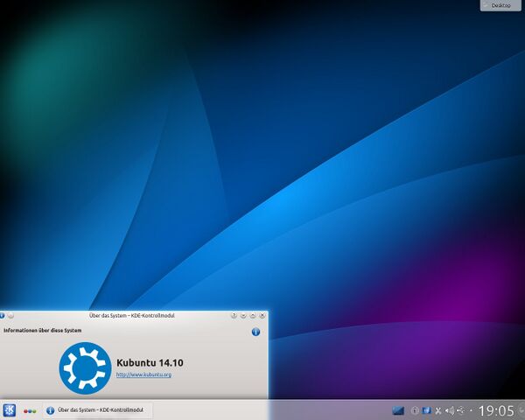Screen dimensions: 525x420
Task: Toggle the window's 'on all desktops' pin button
Action: coord(11,315)
